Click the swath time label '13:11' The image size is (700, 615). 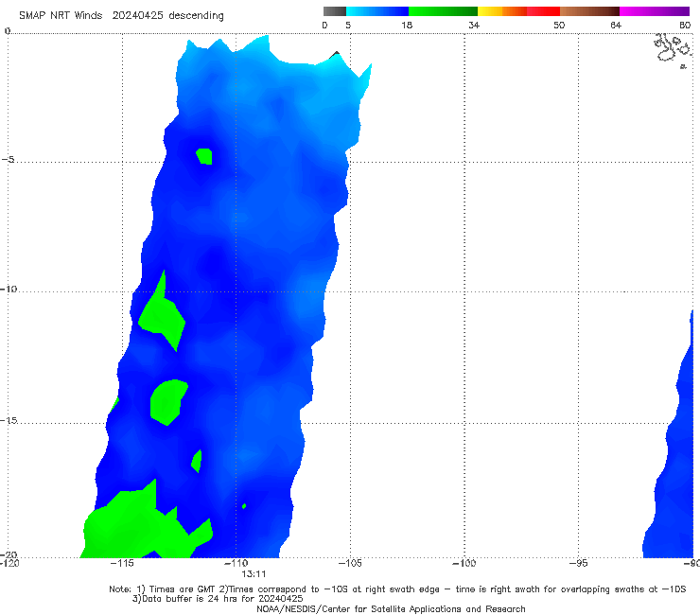(254, 574)
